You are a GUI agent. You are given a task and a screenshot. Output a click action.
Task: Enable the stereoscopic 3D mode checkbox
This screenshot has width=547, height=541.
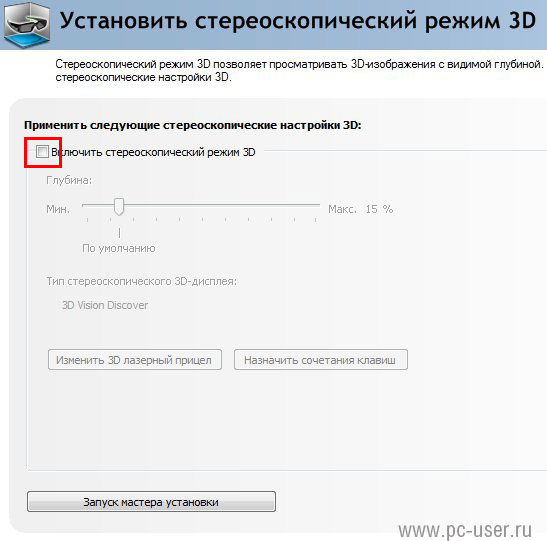coord(42,152)
